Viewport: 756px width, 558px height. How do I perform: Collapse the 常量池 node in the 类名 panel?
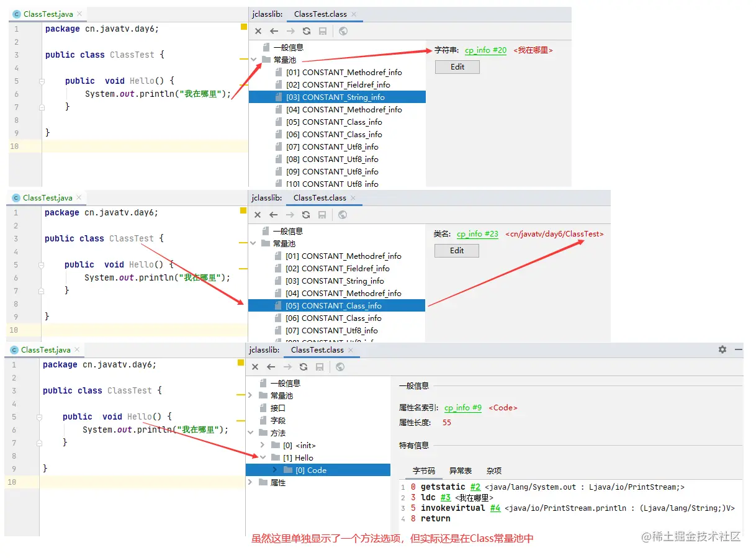click(x=253, y=243)
